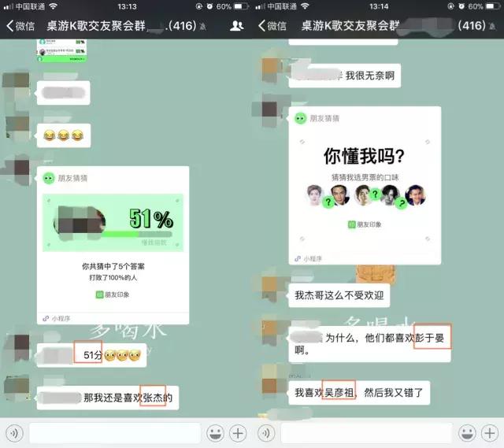
Task: Open the 51% result mini program card
Action: point(113,245)
